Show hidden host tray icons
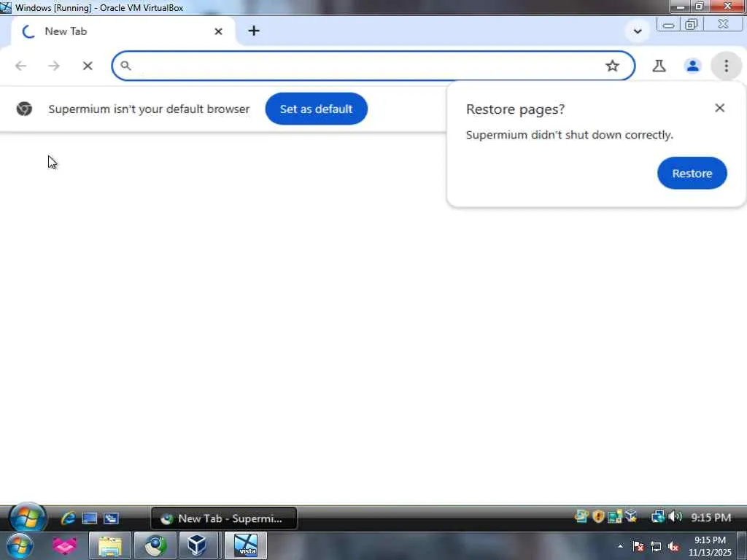 pos(620,546)
